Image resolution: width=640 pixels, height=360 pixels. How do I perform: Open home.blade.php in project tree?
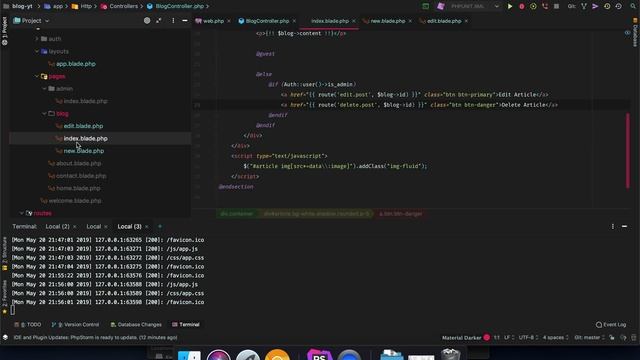tap(78, 188)
